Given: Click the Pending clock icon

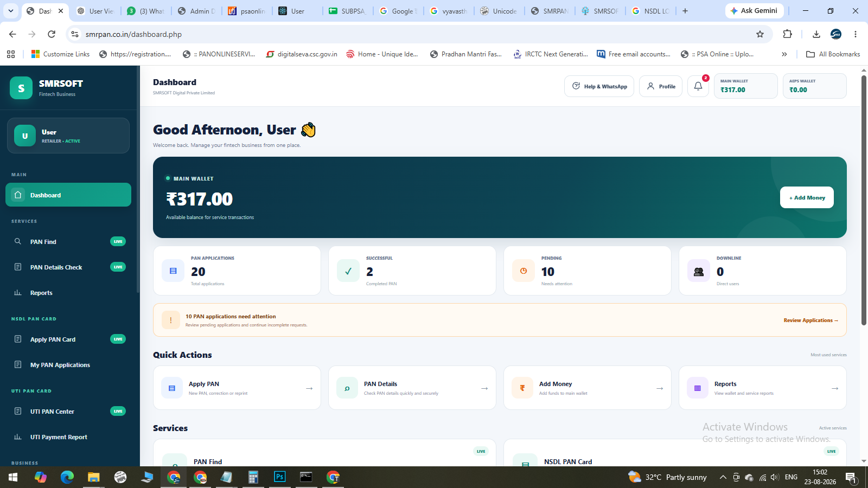Looking at the screenshot, I should pyautogui.click(x=524, y=271).
